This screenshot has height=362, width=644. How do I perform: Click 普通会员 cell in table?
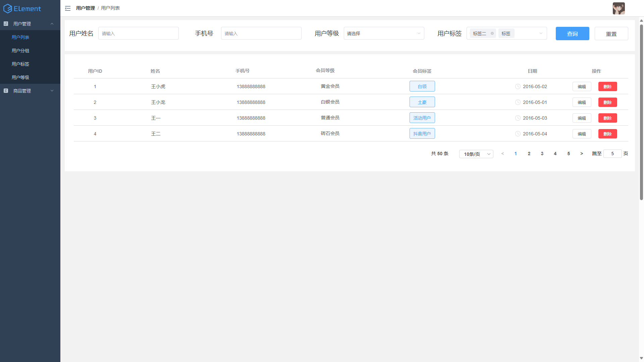coord(330,118)
